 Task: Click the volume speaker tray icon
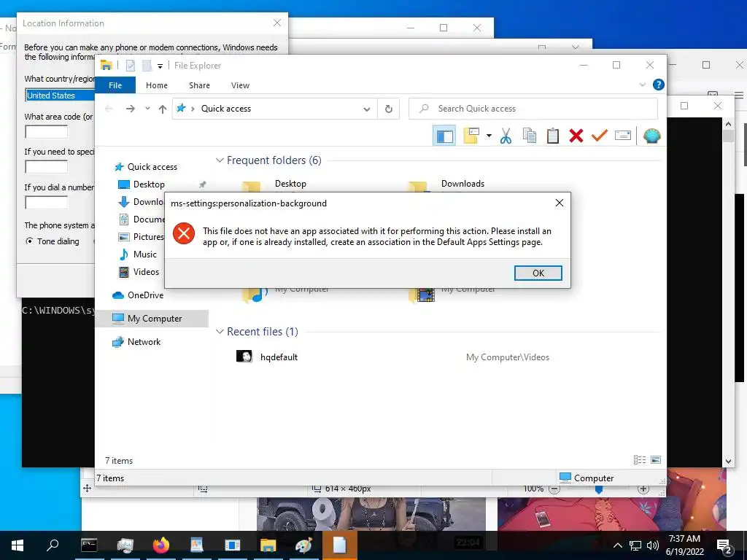coord(653,545)
